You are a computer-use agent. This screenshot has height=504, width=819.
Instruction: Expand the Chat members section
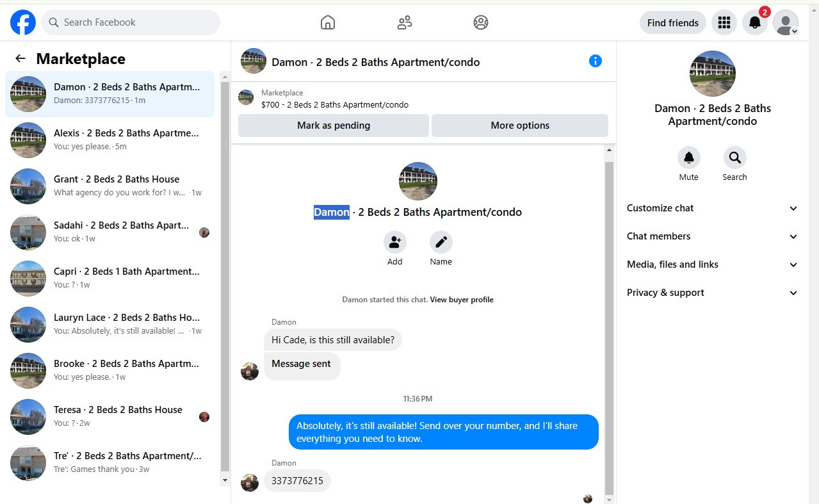(713, 236)
